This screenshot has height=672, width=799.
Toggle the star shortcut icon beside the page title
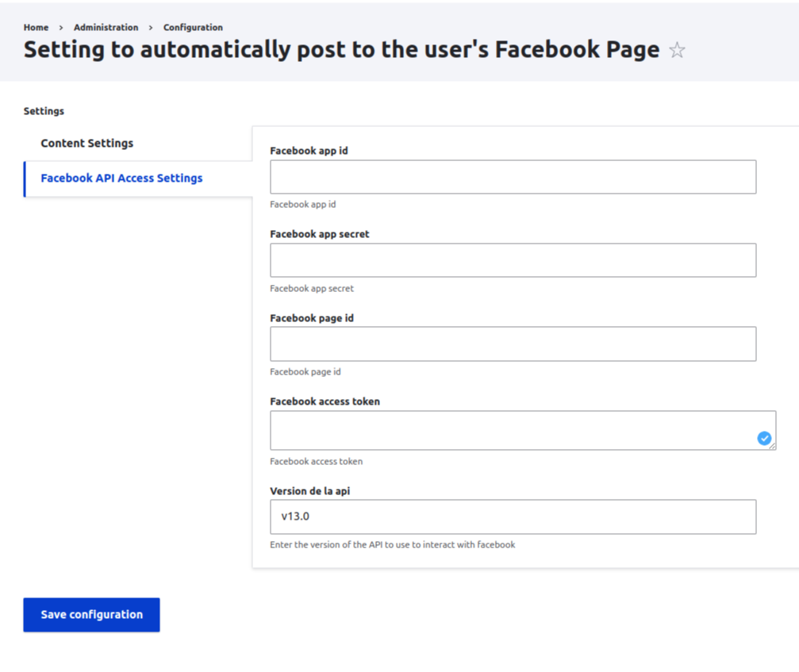pos(678,49)
